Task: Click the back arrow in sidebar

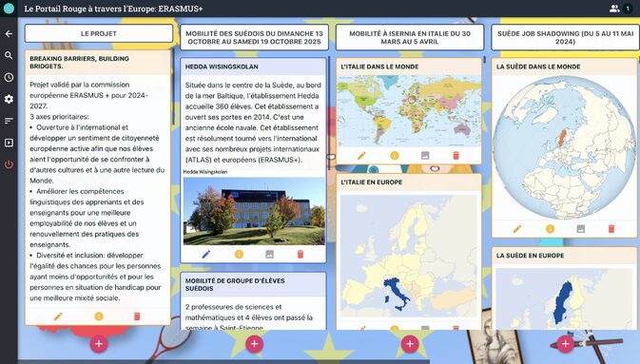Action: (9, 34)
